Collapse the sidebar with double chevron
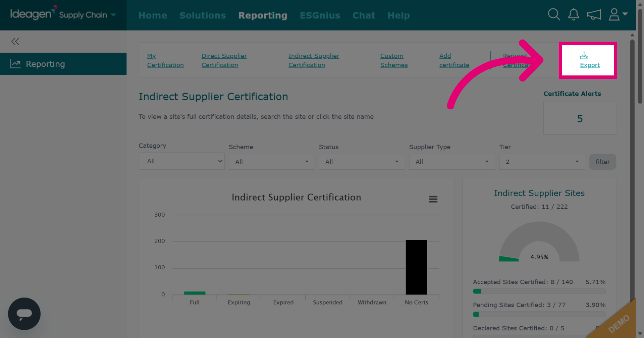 (15, 41)
